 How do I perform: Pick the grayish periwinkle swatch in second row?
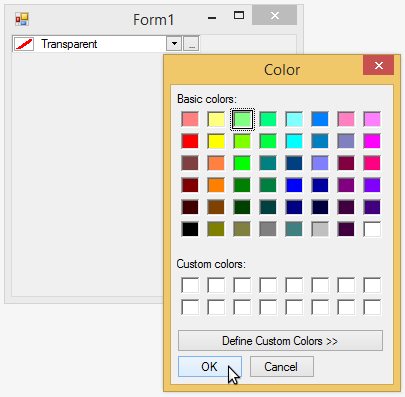click(x=346, y=141)
